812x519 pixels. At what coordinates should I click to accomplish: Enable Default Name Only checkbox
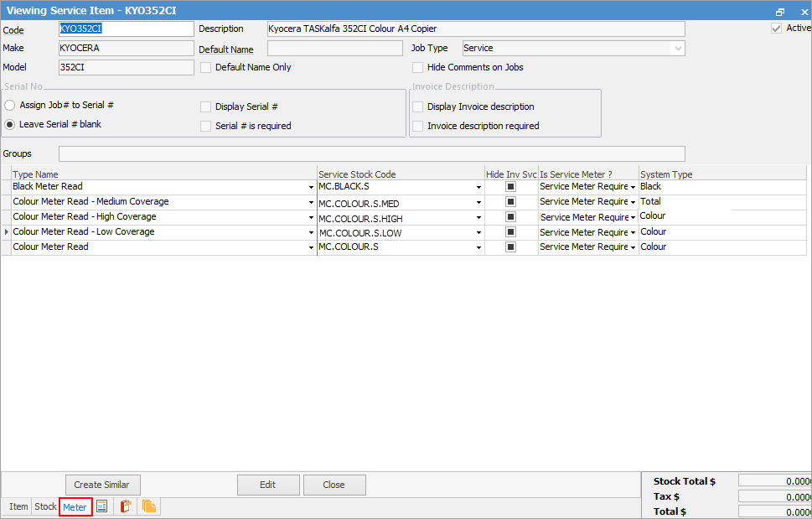tap(205, 67)
